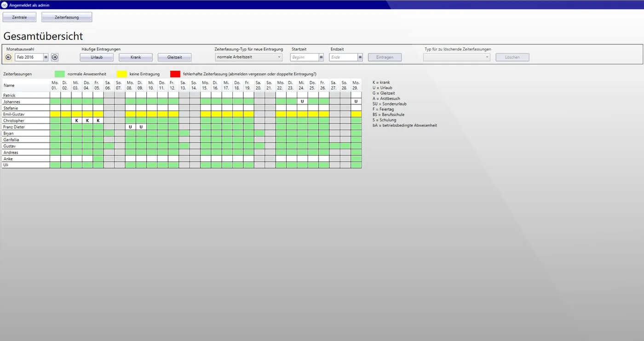Click the yellow 'keine Eintragung' legend swatch

121,74
